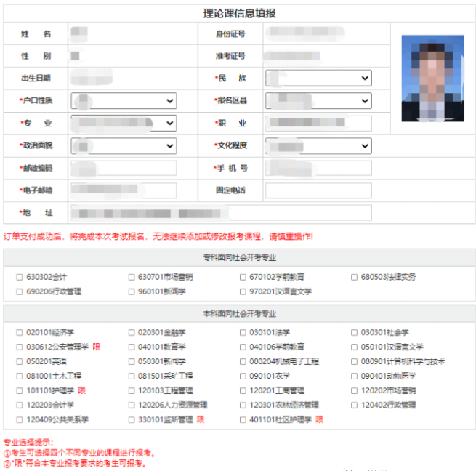Select the 330101监所管理 checkbox

click(x=132, y=420)
